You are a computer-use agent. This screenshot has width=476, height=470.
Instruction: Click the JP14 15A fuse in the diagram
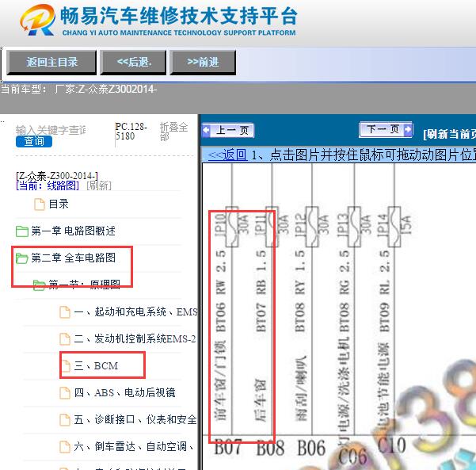[x=394, y=227]
